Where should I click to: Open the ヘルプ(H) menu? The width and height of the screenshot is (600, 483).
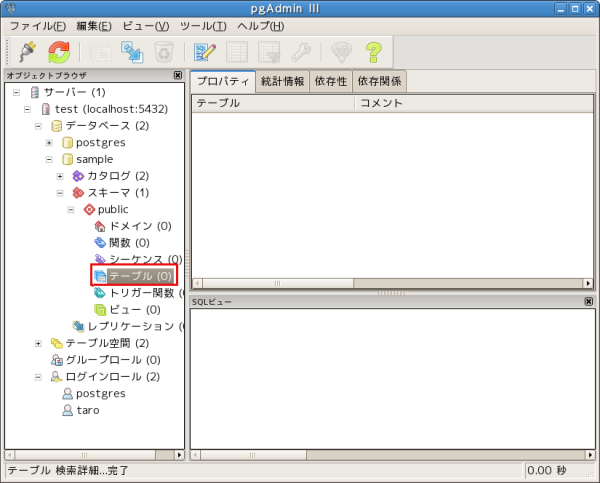[261, 26]
